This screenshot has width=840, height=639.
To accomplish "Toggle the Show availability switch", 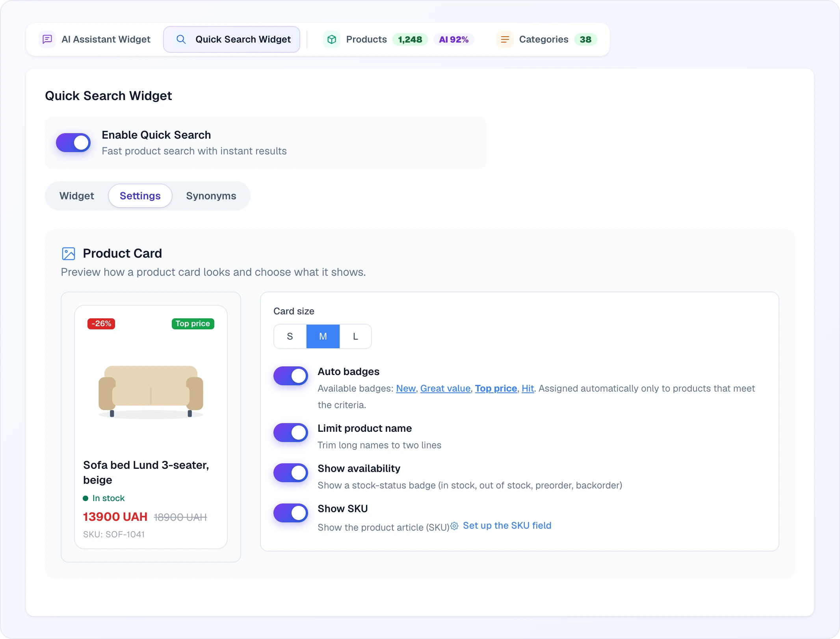I will click(x=291, y=473).
